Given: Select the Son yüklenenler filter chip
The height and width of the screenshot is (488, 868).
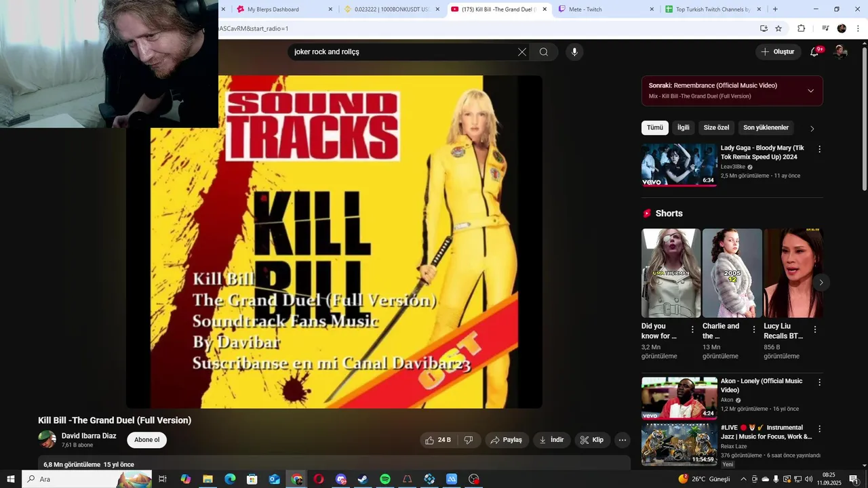Looking at the screenshot, I should coord(766,127).
